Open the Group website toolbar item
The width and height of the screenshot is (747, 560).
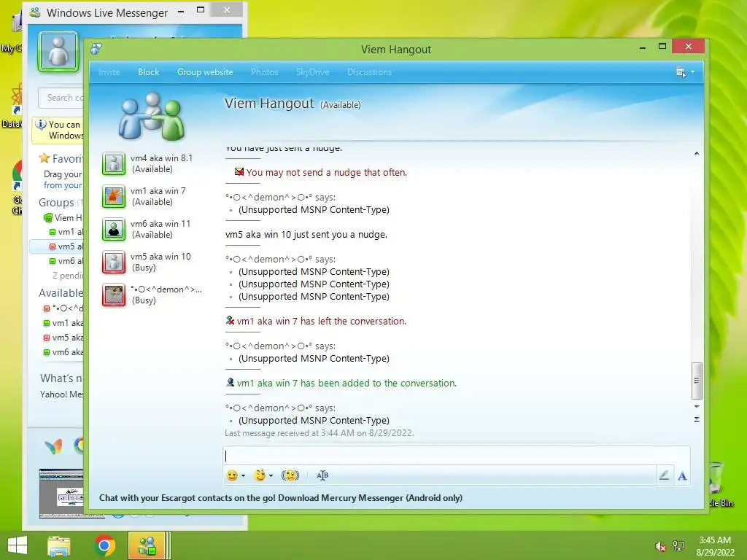point(205,72)
